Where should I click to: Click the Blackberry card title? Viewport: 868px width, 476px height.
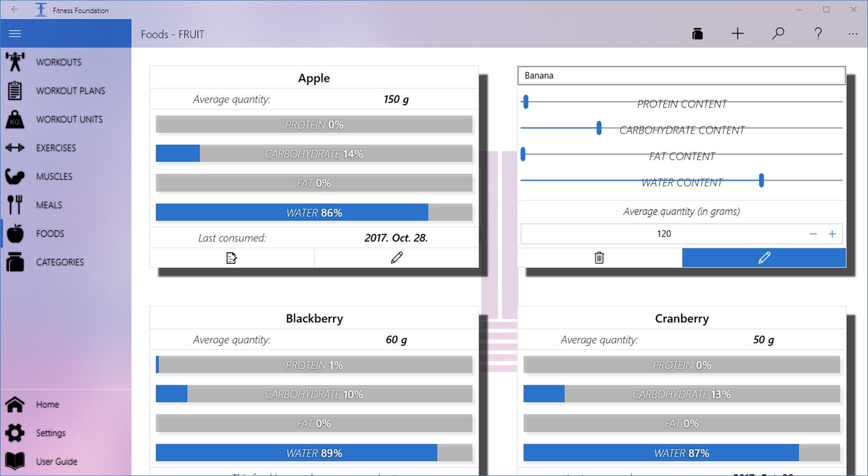[315, 318]
